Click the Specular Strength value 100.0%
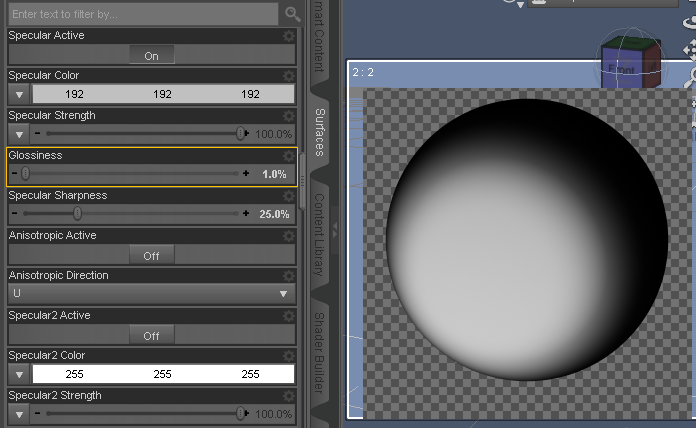 (x=273, y=134)
